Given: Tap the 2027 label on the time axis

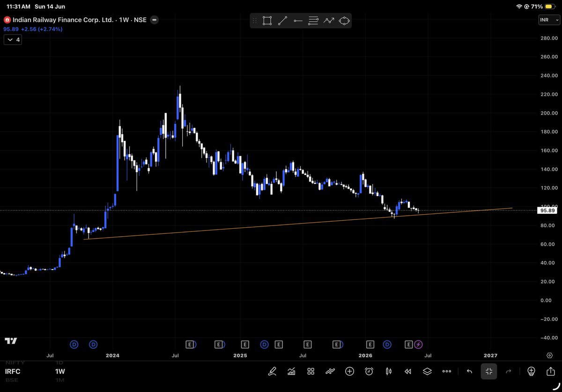Looking at the screenshot, I should (x=490, y=356).
